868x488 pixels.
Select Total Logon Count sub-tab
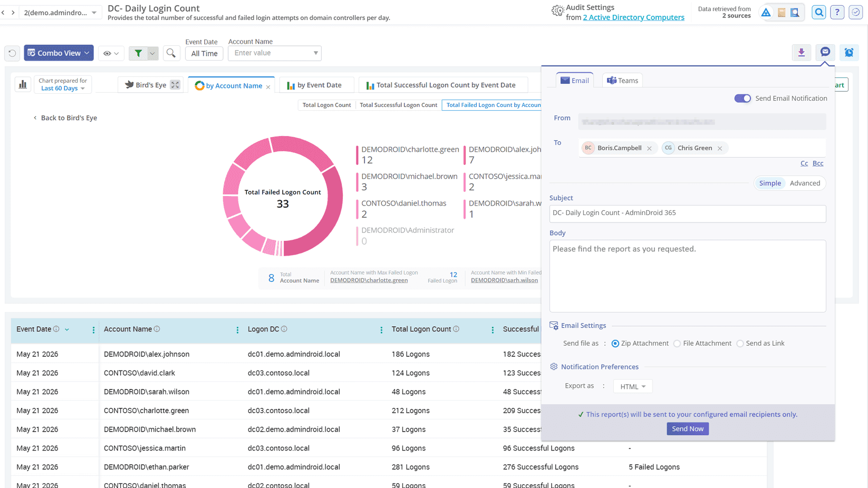coord(326,105)
